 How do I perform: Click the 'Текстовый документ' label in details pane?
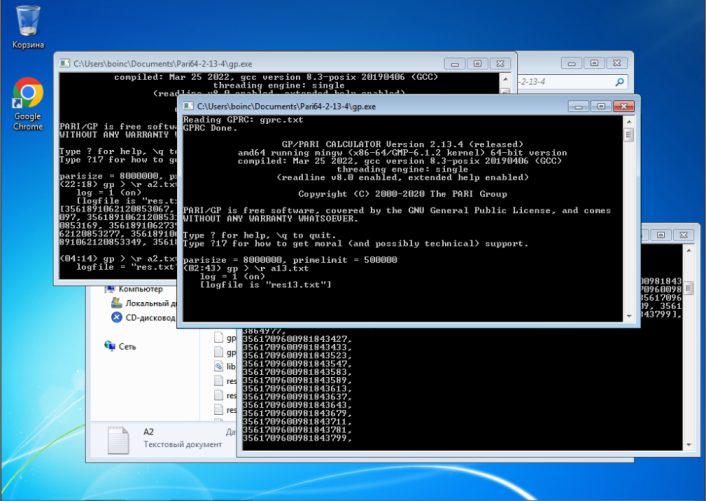[183, 444]
